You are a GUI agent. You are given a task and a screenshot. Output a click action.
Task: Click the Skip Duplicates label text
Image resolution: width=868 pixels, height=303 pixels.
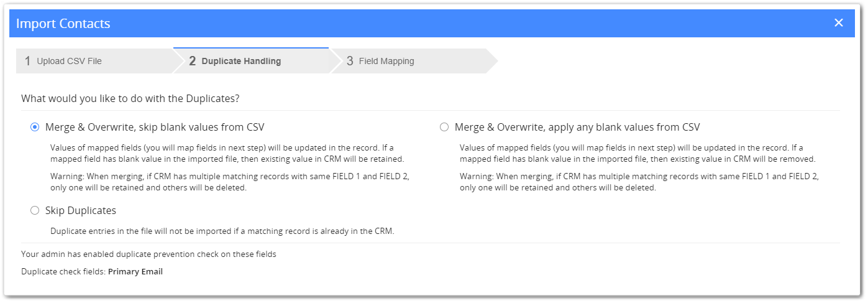tap(81, 211)
